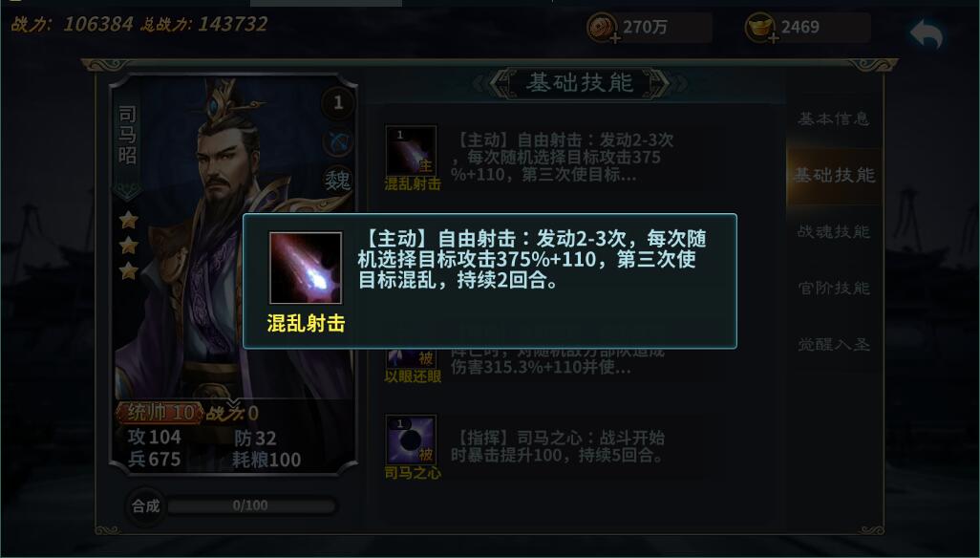The height and width of the screenshot is (558, 980).
Task: Click the bow troop-type icon
Action: coord(338,142)
